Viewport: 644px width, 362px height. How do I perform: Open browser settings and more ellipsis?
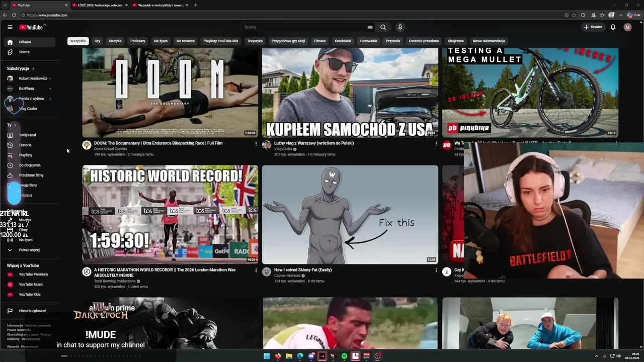(x=620, y=15)
